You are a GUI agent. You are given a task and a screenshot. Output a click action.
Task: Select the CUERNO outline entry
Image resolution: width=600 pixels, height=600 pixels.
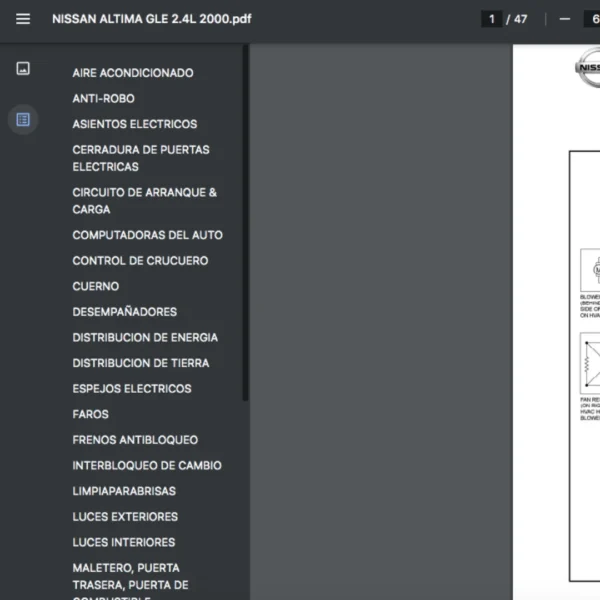pos(96,286)
